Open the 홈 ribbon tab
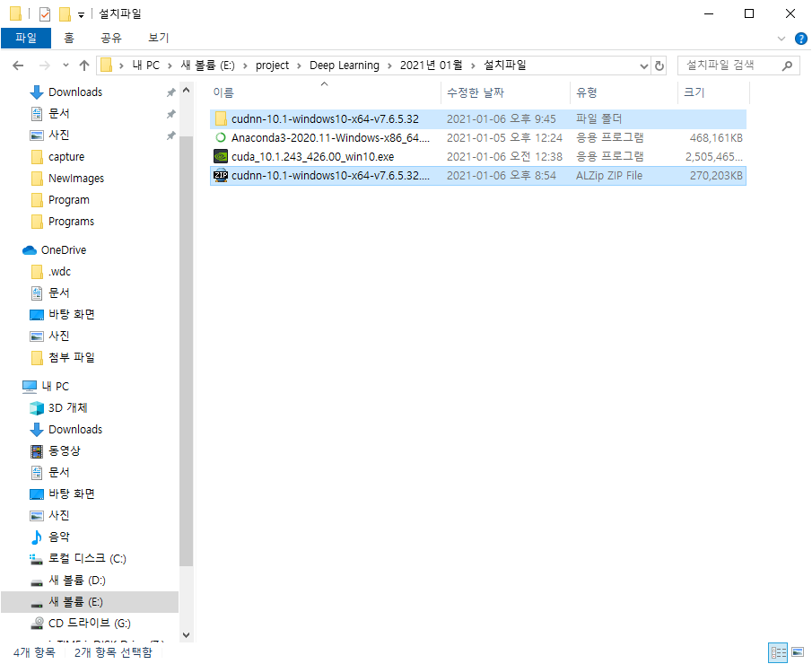 [x=69, y=38]
